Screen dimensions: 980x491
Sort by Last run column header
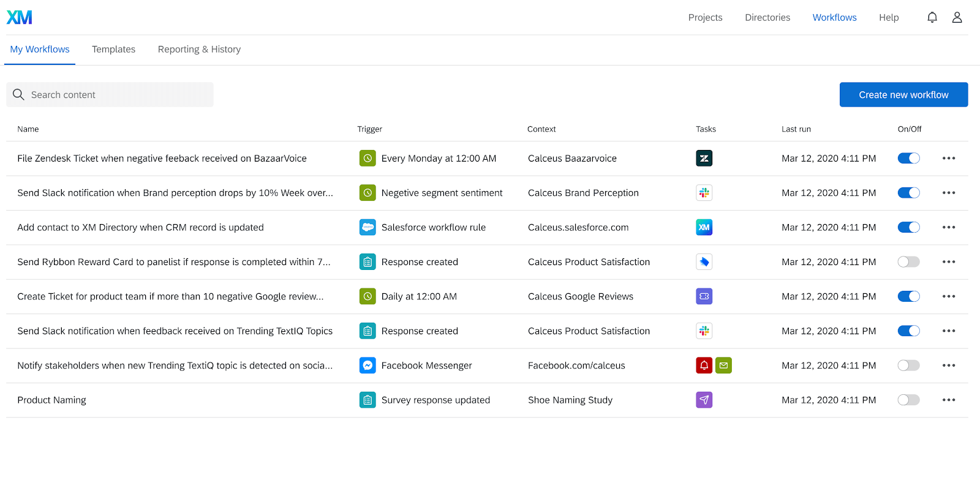coord(796,129)
